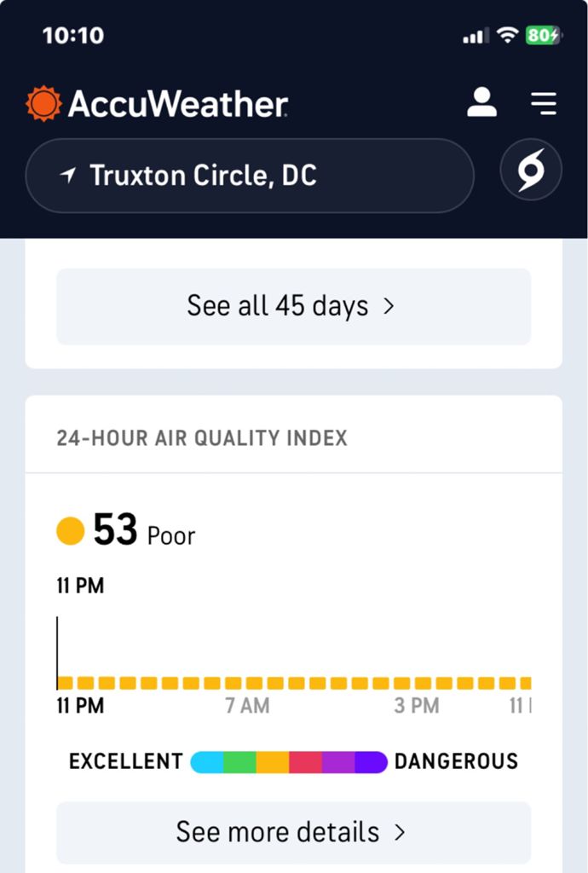Open Truxton Circle, DC location search
Screen dimensions: 588x873
249,176
